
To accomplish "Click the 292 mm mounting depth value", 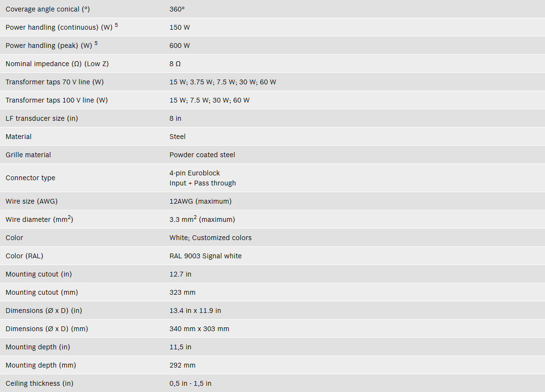I will pyautogui.click(x=183, y=365).
